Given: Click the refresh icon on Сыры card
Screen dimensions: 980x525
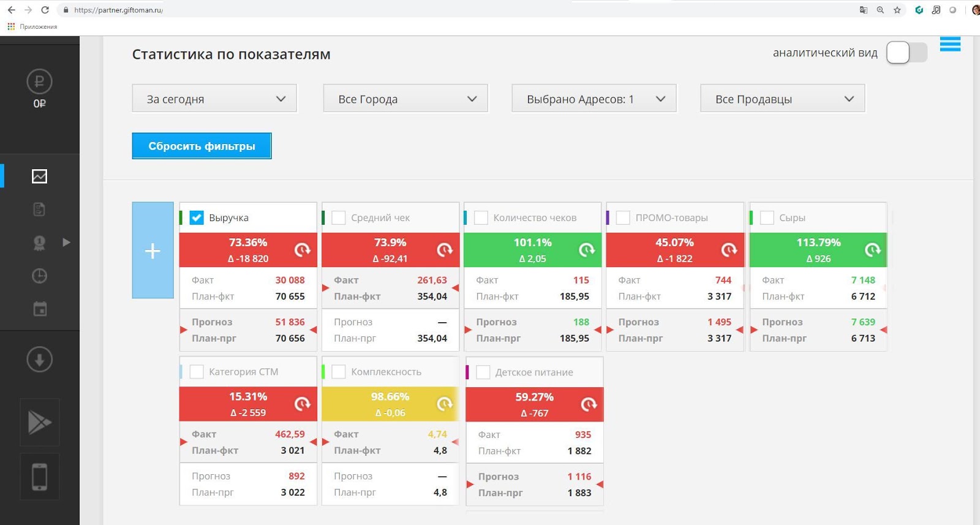Looking at the screenshot, I should [872, 250].
